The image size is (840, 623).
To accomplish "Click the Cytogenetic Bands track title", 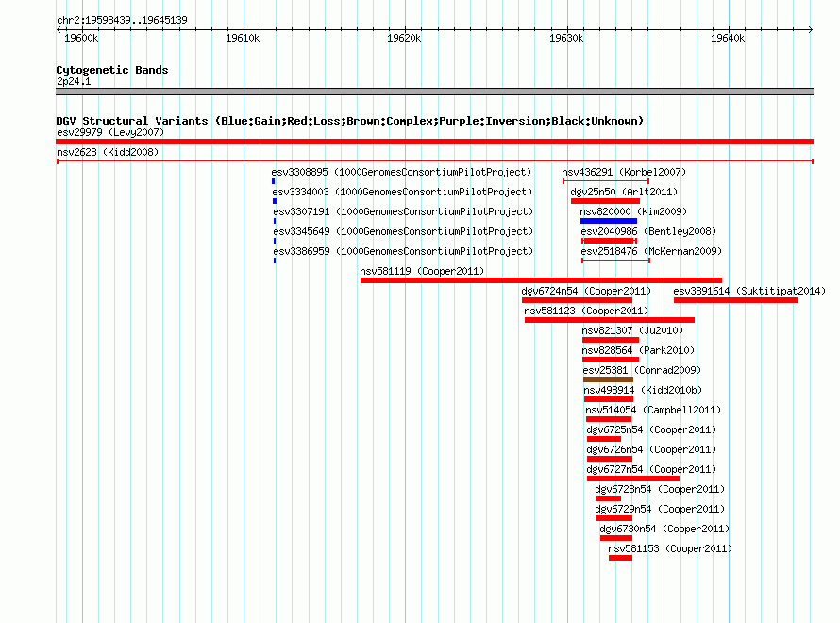I will click(112, 70).
